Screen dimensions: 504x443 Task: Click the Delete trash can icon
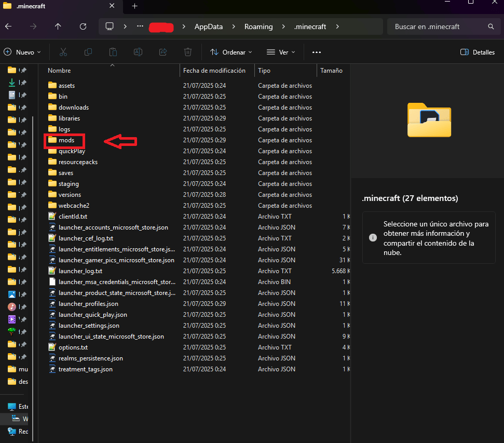pyautogui.click(x=188, y=52)
